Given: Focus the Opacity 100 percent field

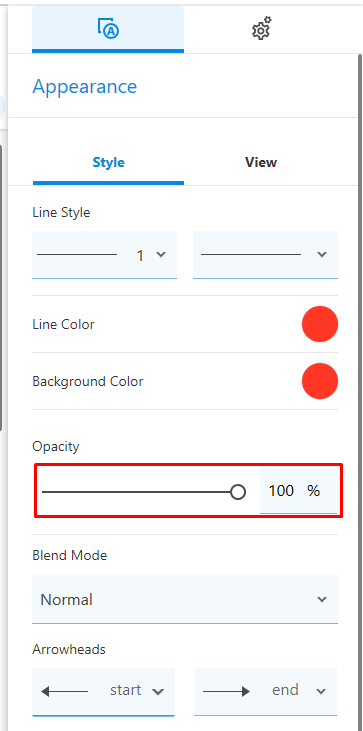Looking at the screenshot, I should click(298, 491).
